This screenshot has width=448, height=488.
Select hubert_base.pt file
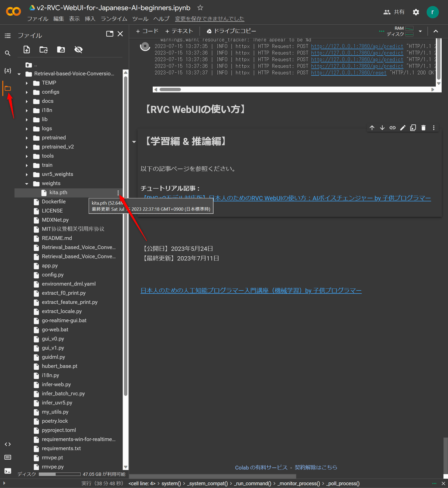(60, 366)
